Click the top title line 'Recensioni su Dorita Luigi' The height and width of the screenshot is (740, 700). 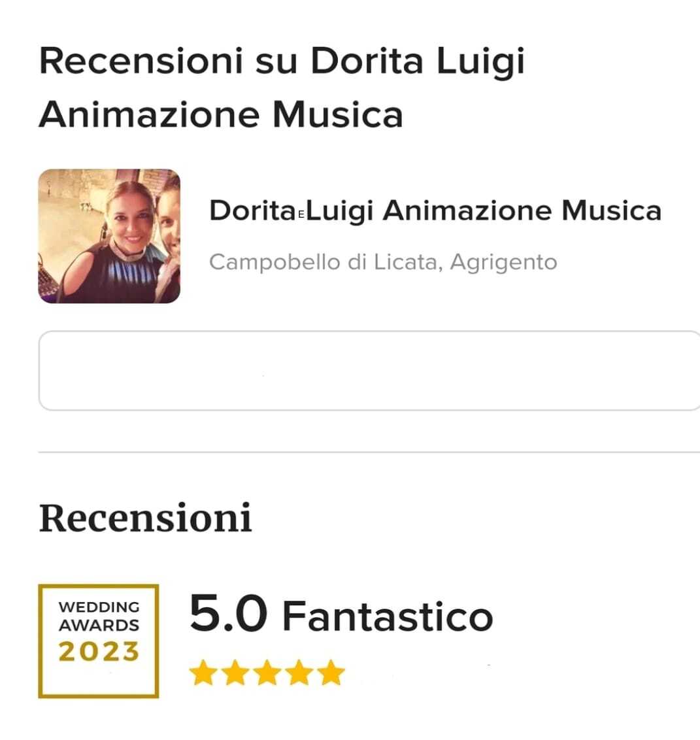click(282, 61)
